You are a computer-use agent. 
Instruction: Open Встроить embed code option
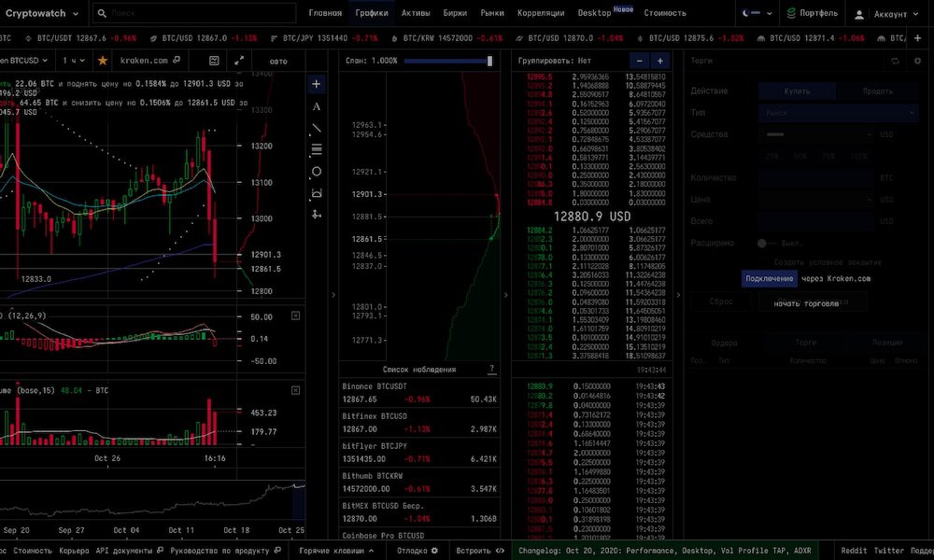click(480, 551)
